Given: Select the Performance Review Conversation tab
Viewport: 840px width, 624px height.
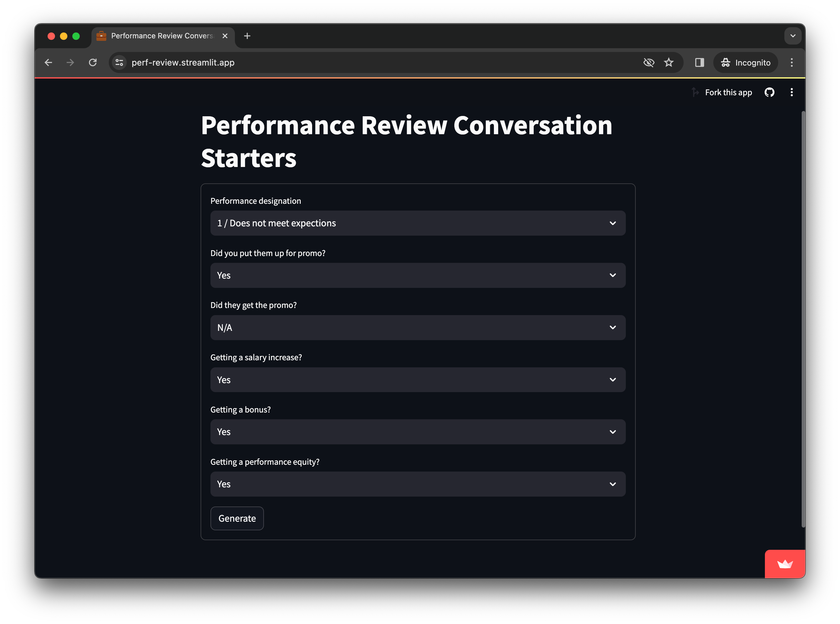Looking at the screenshot, I should coord(163,36).
